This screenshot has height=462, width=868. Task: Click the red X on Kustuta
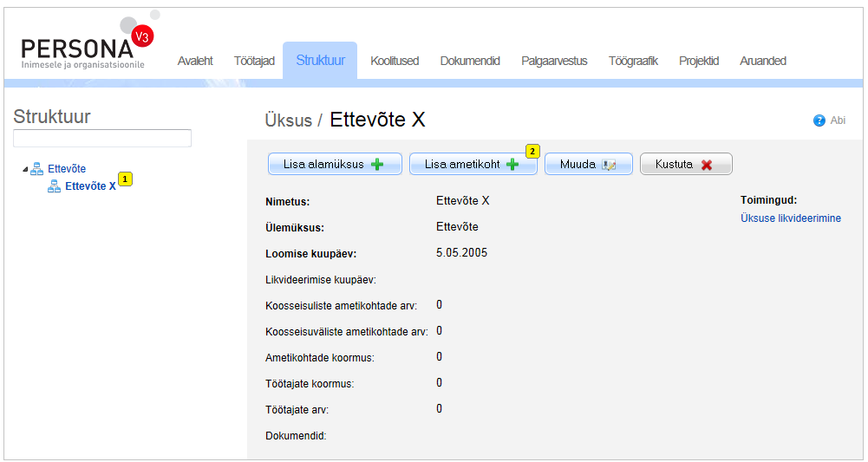point(707,165)
